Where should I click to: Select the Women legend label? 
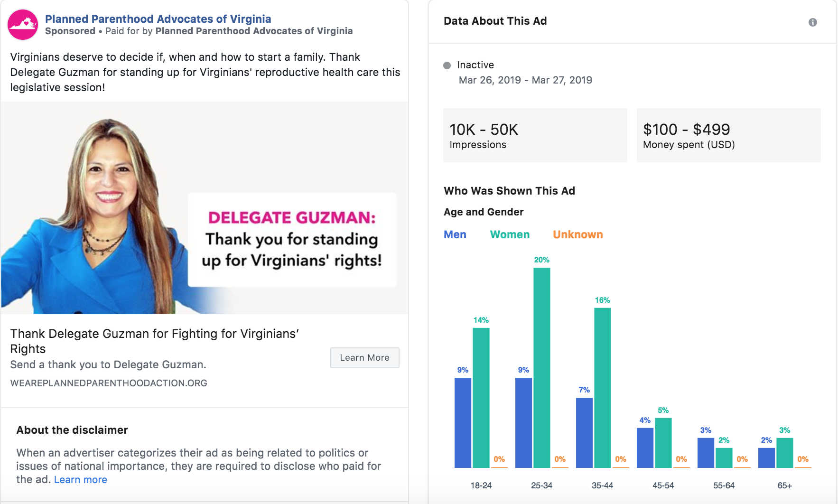tap(510, 234)
